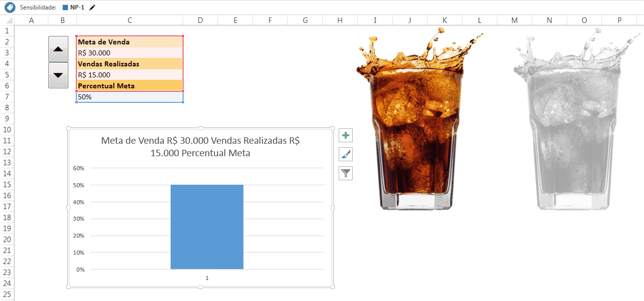Select cell with R$ 30.000

coord(130,53)
